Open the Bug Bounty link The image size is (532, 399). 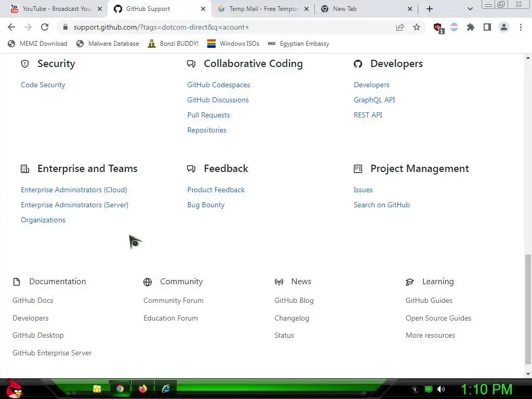pos(206,205)
